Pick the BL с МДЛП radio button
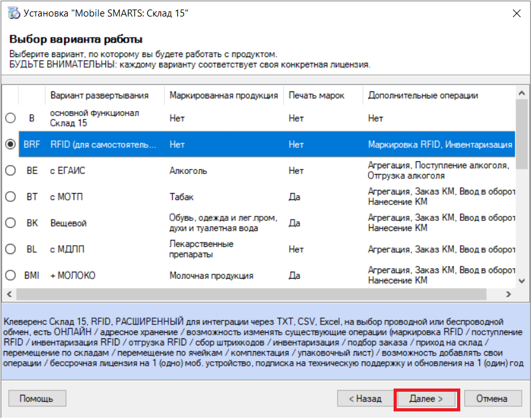The height and width of the screenshot is (419, 532). click(x=11, y=249)
